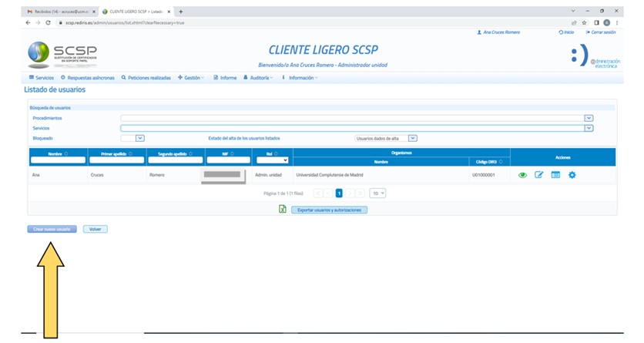Open the Servicios menu item
644x343 pixels.
[x=42, y=78]
